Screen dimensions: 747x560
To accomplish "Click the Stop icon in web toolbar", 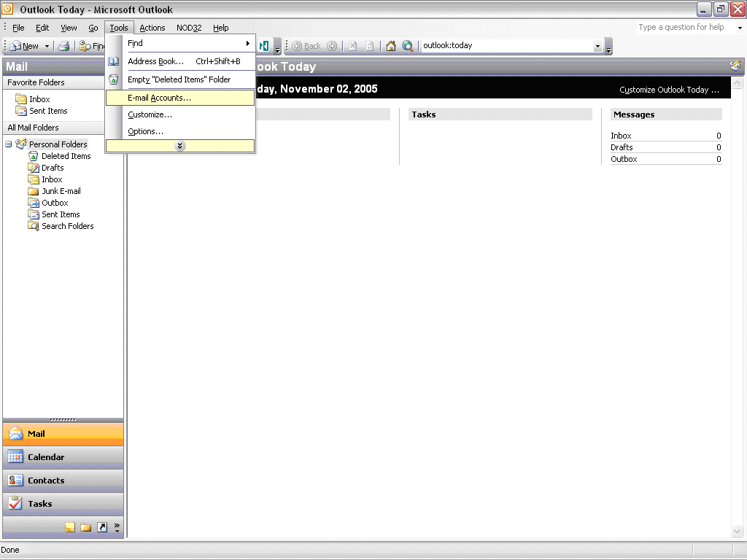I will pyautogui.click(x=353, y=46).
